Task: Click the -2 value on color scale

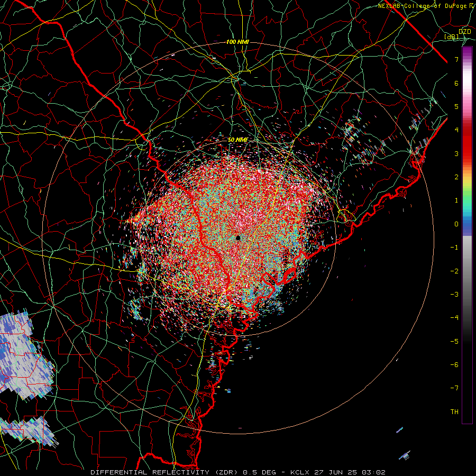Action: point(454,271)
